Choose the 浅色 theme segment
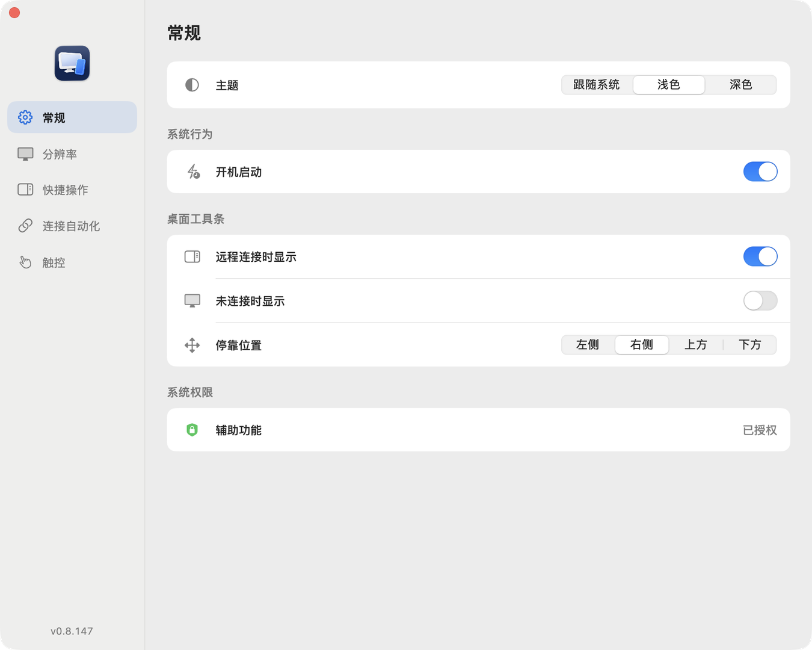Screen dimensions: 812x650 (x=669, y=85)
